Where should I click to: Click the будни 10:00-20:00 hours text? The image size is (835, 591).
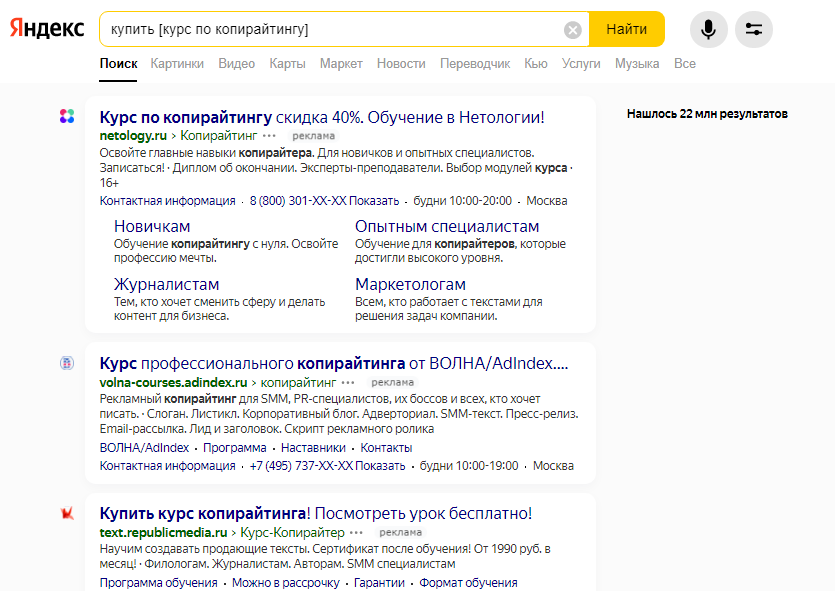coord(463,201)
